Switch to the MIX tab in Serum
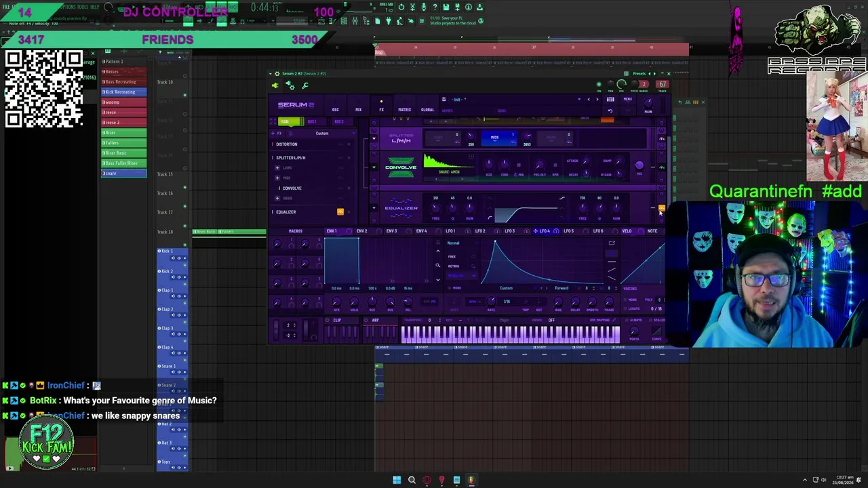This screenshot has width=868, height=488. (358, 110)
